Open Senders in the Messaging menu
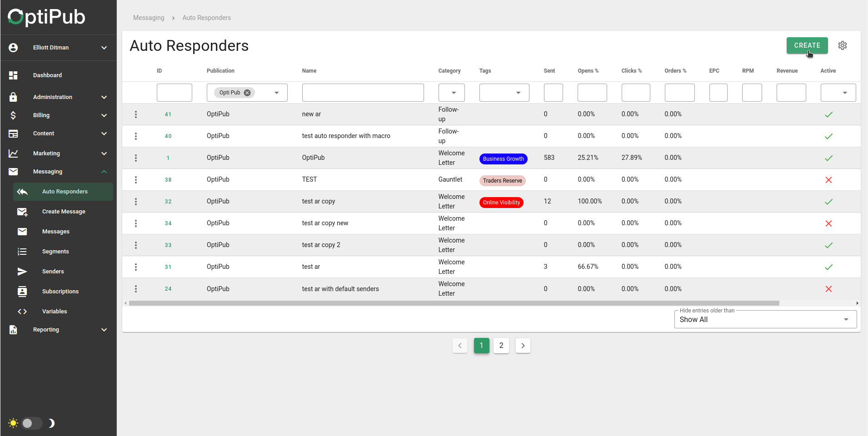This screenshot has height=436, width=868. [x=53, y=272]
